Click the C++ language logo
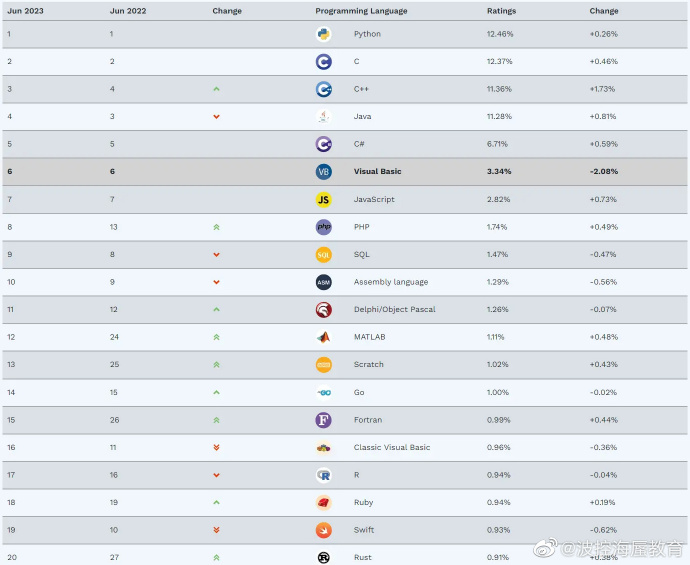 (x=323, y=89)
